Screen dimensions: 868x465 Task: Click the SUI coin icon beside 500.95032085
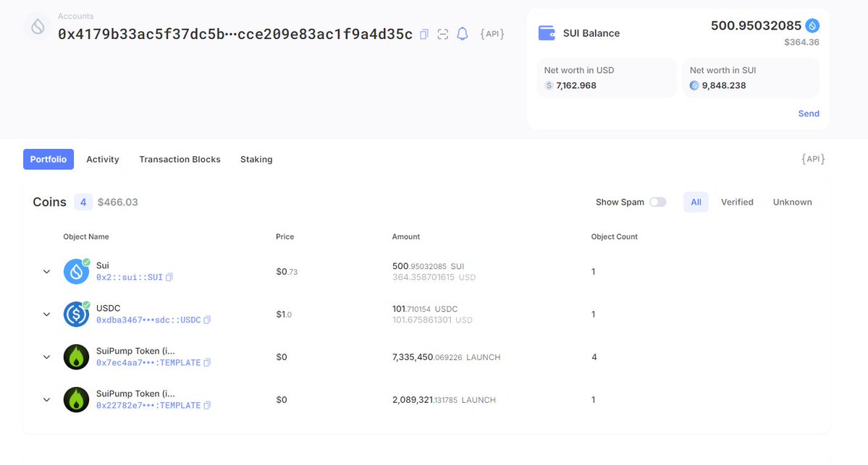tap(812, 25)
